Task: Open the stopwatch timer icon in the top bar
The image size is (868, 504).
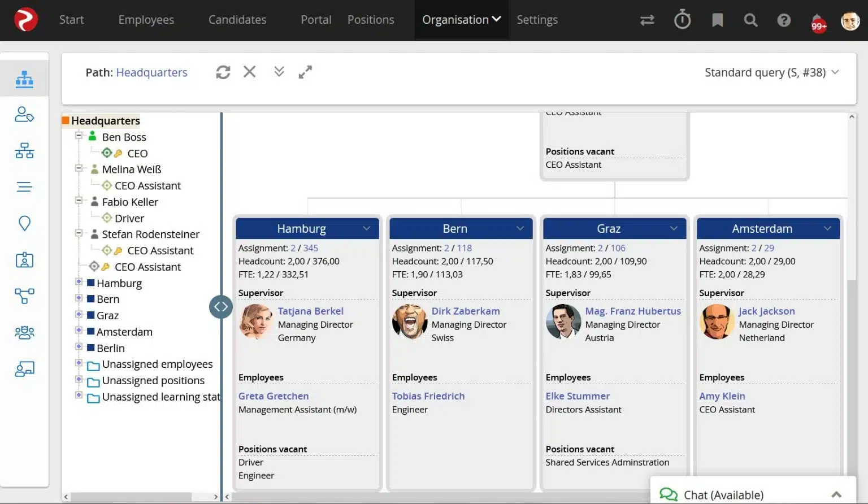Action: click(x=682, y=20)
